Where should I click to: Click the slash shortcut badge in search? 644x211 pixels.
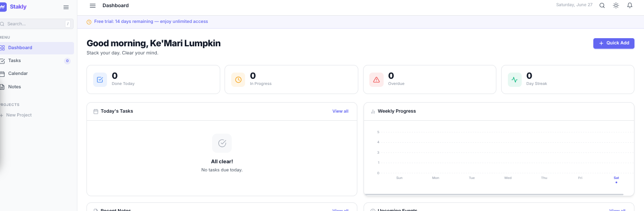[68, 24]
